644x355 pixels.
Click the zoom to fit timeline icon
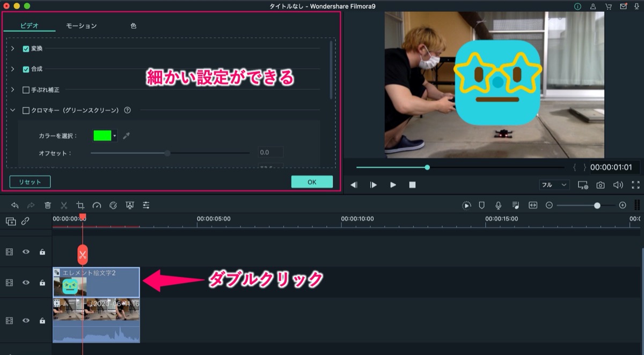pyautogui.click(x=533, y=205)
